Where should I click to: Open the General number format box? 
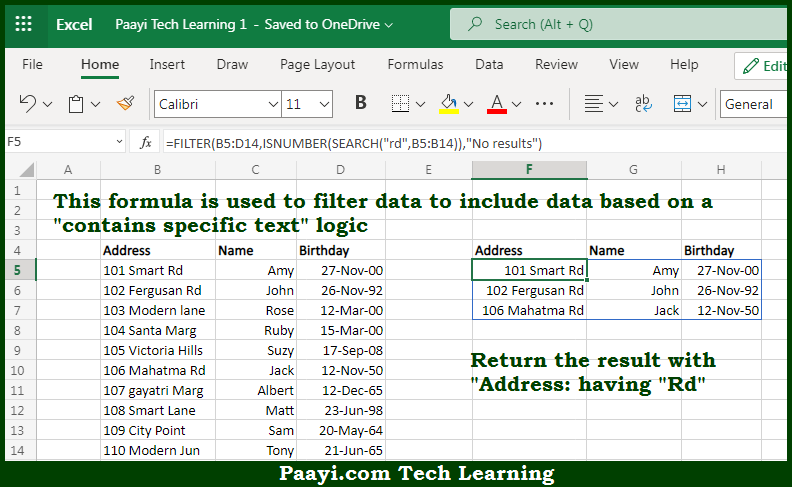point(754,104)
